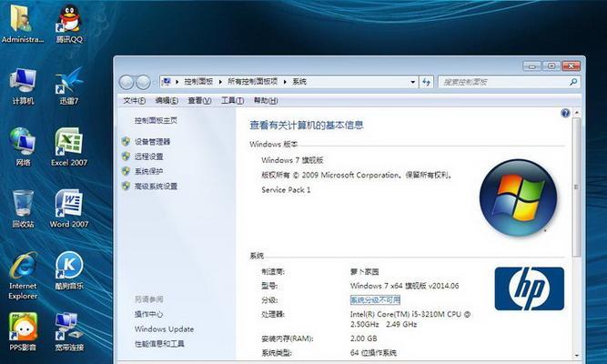Open the 网络 desktop icon

23,147
